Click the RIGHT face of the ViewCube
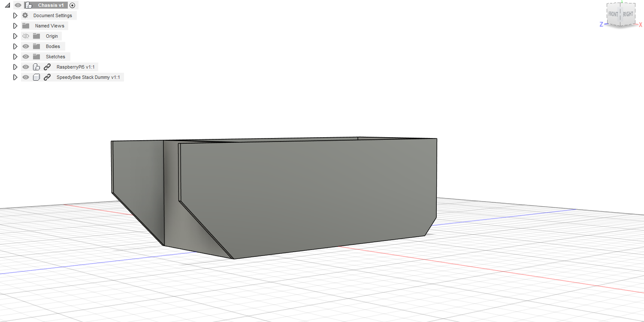Screen dimensions: 644x322 (x=628, y=15)
